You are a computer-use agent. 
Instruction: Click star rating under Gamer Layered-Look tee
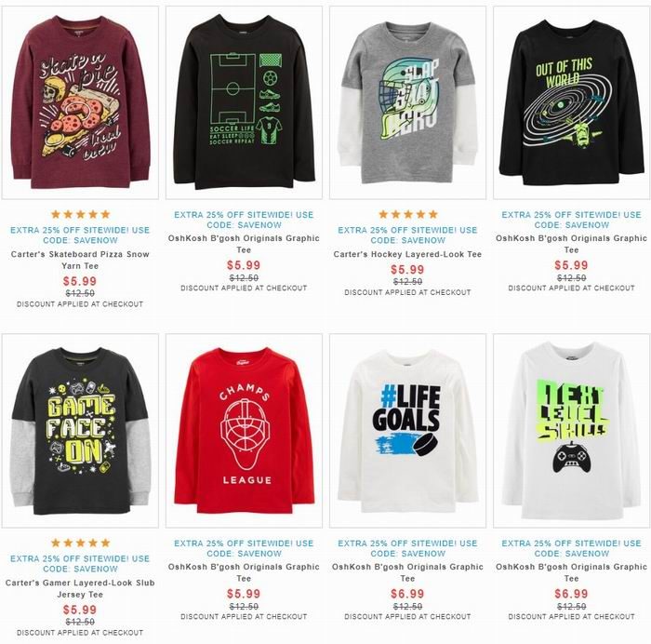point(80,543)
